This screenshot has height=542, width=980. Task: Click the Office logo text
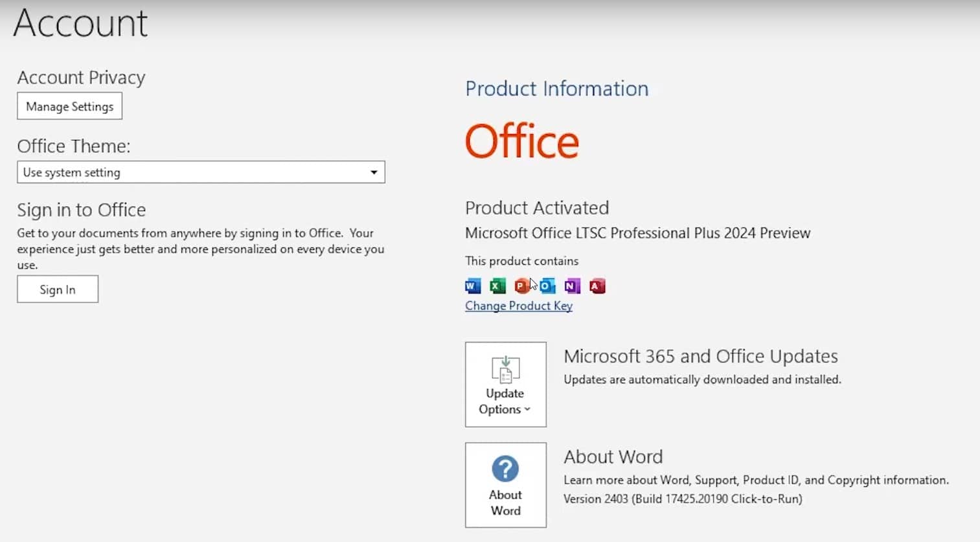522,142
